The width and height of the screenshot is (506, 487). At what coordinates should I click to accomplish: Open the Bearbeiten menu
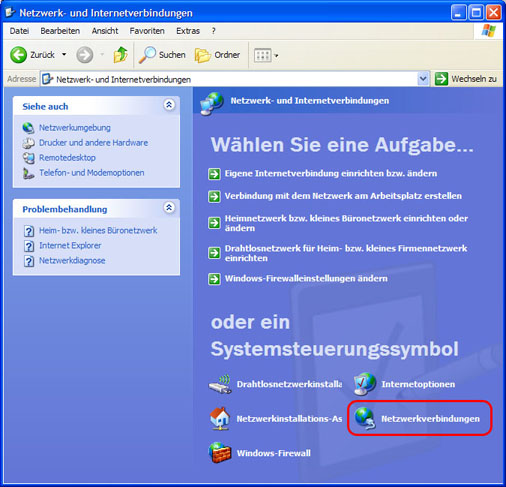60,31
